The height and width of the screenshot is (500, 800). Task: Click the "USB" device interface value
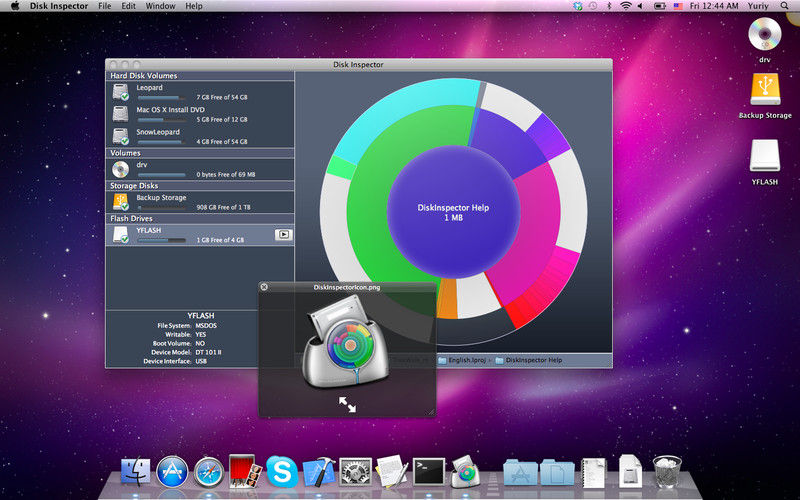[x=201, y=361]
